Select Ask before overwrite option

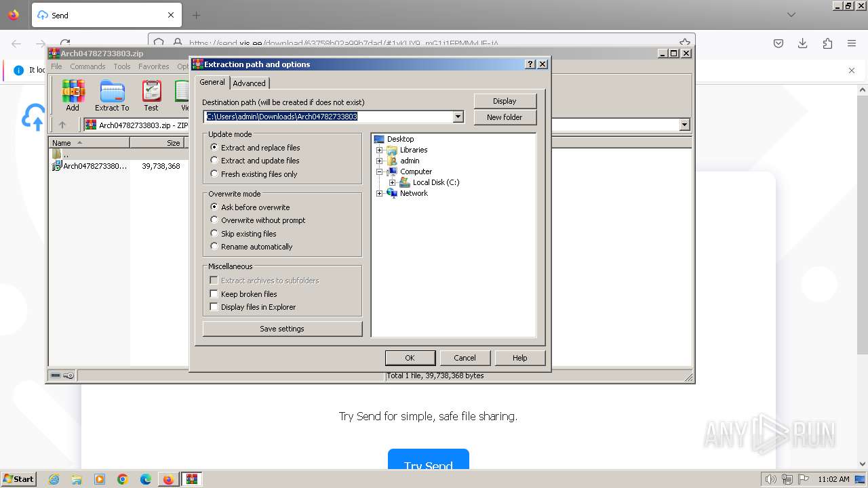tap(250, 207)
